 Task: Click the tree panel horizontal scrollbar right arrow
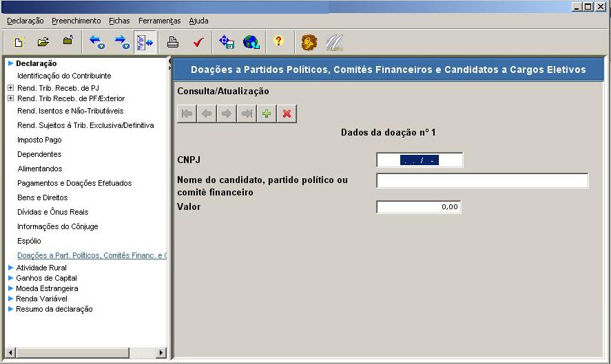tap(162, 352)
